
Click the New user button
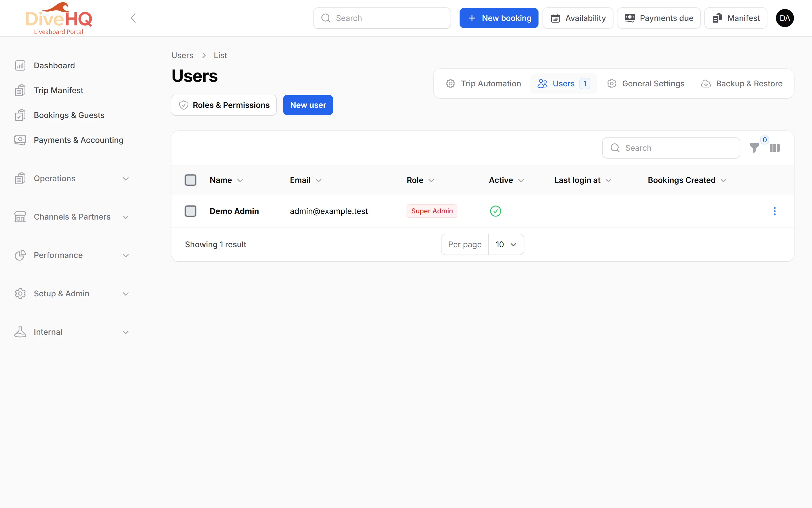tap(308, 105)
